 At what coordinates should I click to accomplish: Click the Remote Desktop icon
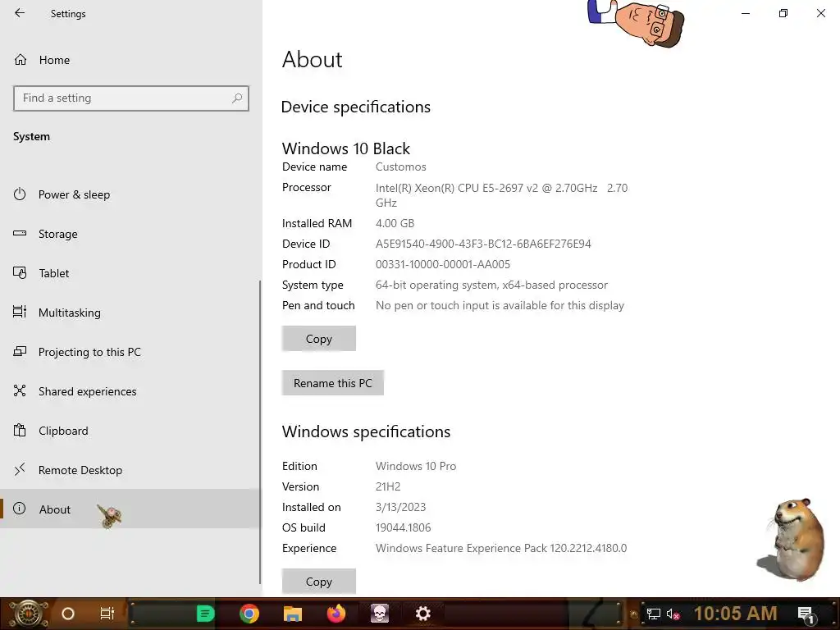pyautogui.click(x=20, y=469)
